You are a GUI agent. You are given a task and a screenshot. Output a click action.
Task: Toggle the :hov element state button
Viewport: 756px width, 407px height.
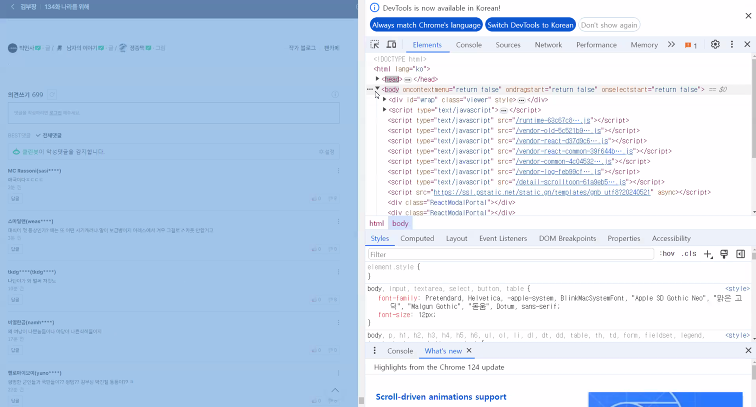pos(667,254)
